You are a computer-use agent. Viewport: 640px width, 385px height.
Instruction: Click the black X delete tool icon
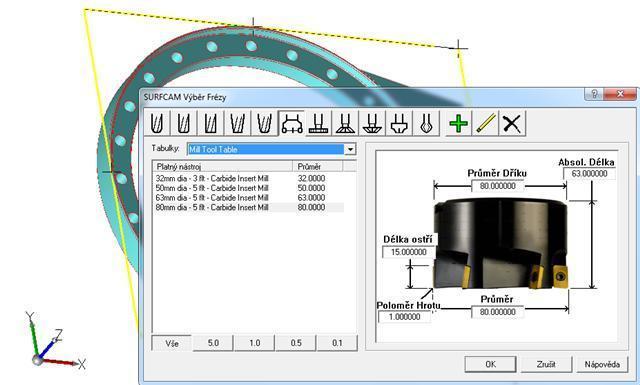(x=512, y=123)
